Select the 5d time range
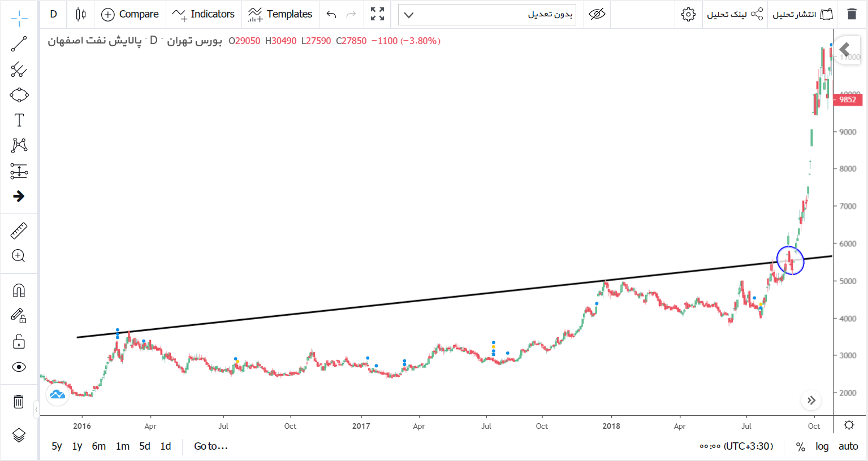 145,446
